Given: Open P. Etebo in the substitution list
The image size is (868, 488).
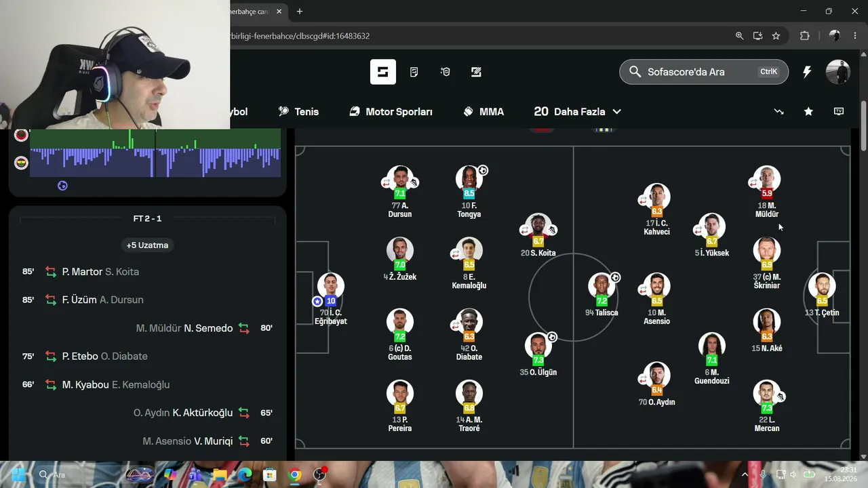Looking at the screenshot, I should coord(80,356).
